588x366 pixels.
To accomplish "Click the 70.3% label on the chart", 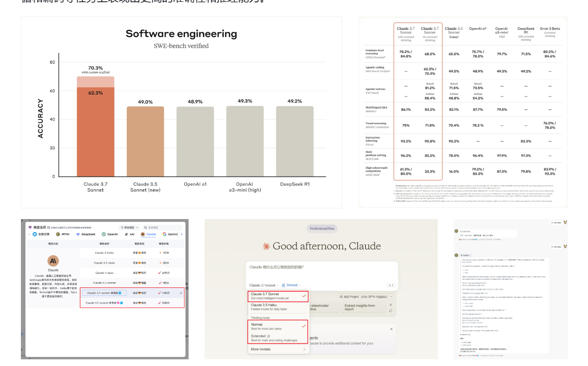I will [x=96, y=68].
